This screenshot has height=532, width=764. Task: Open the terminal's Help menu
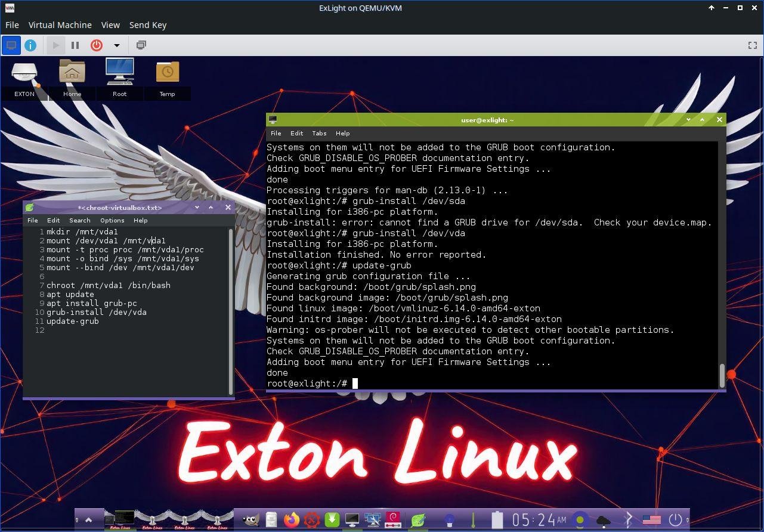coord(342,134)
